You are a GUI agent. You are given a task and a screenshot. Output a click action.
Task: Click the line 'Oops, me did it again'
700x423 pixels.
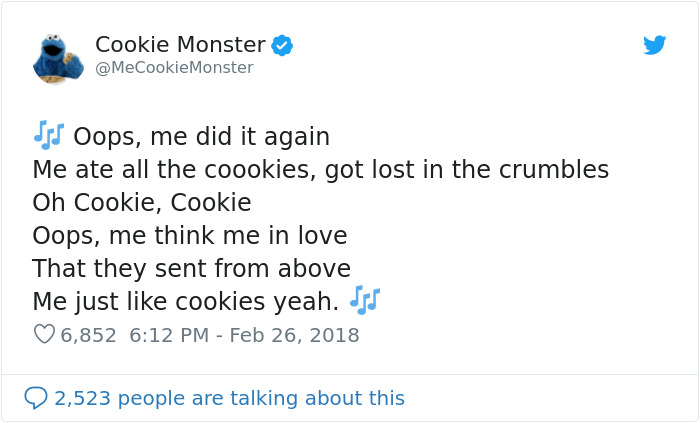coord(201,136)
